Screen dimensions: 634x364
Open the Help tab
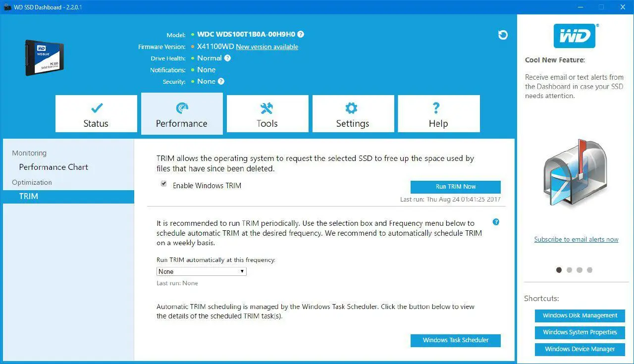[x=439, y=114]
